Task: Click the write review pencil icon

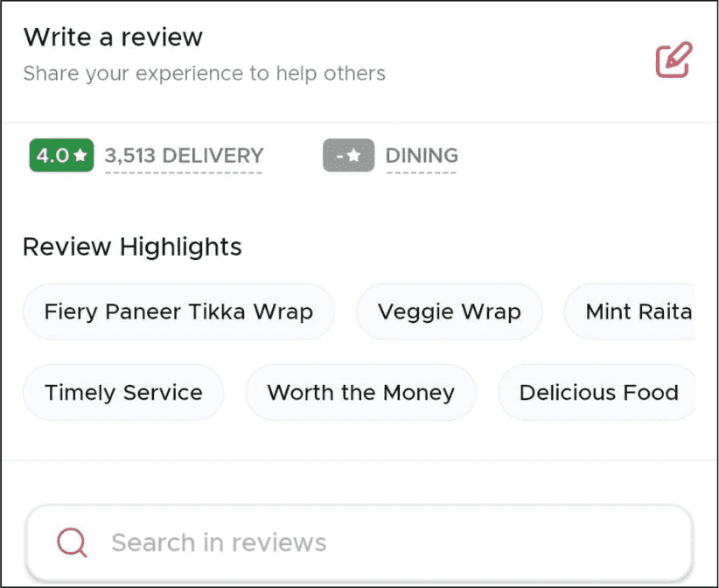Action: [674, 59]
